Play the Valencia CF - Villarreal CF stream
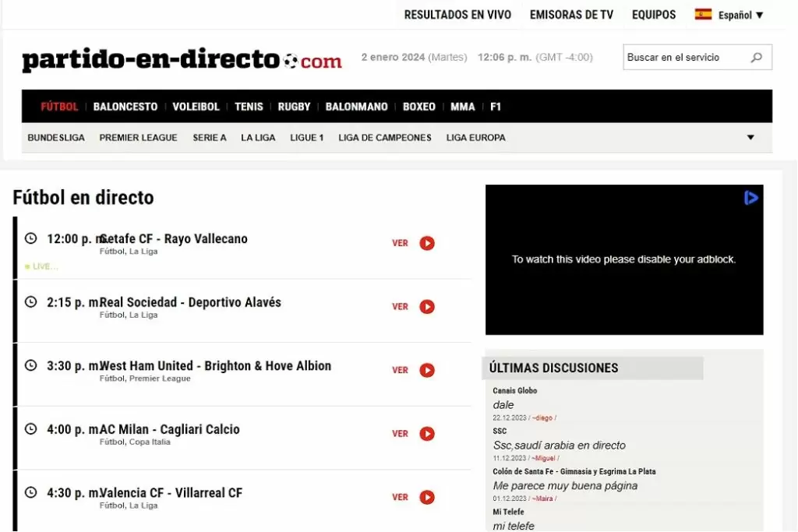 [x=427, y=498]
